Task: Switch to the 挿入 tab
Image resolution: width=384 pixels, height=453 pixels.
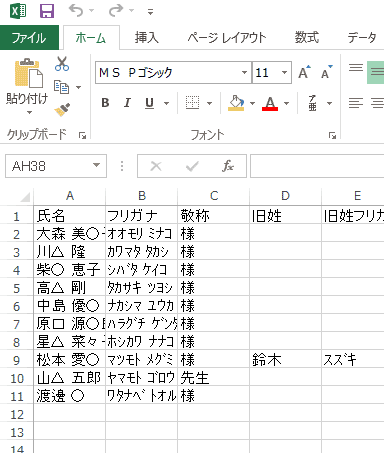Action: [147, 38]
